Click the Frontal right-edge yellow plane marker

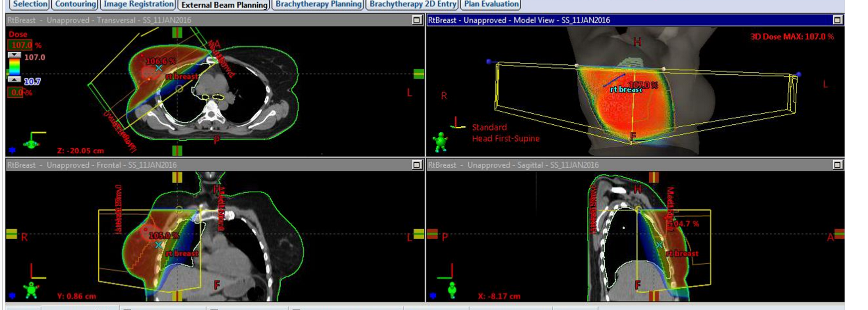419,234
